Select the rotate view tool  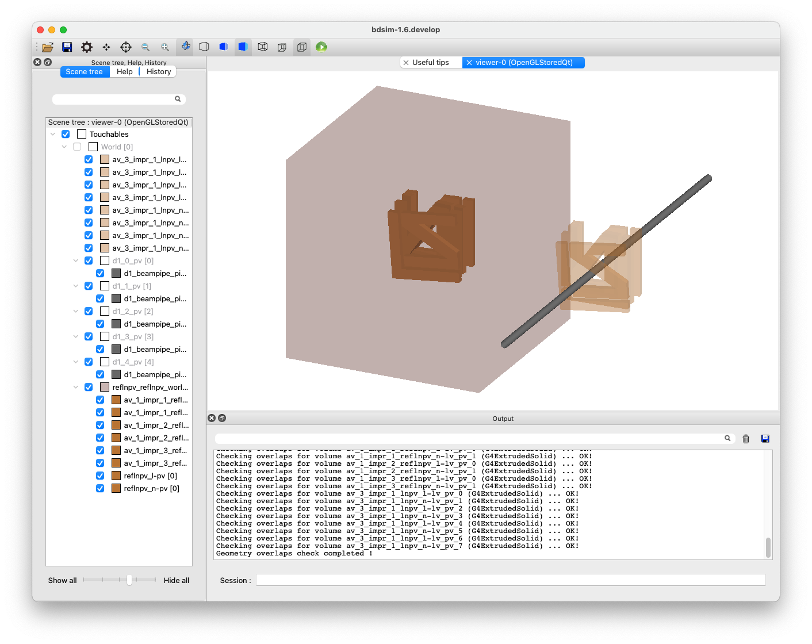185,47
